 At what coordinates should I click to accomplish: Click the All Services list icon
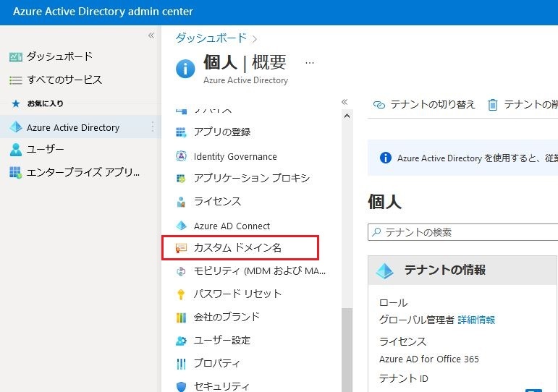pos(15,80)
